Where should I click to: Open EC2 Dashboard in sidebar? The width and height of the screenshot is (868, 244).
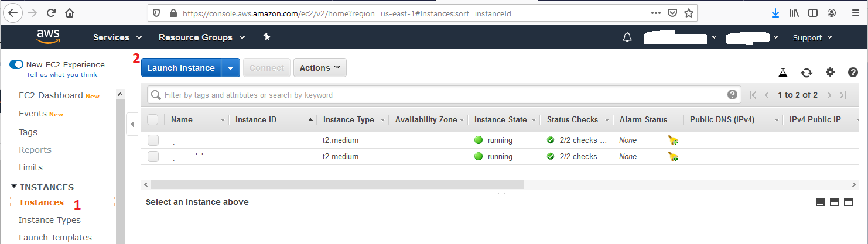click(50, 95)
